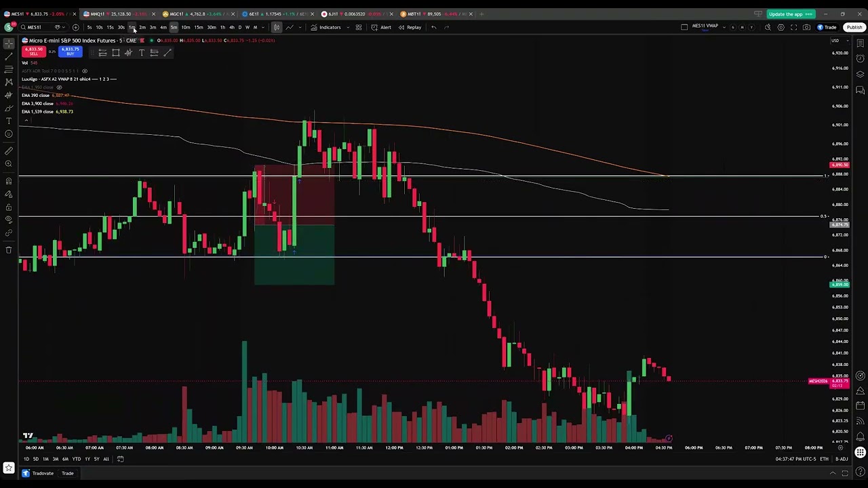Show the hidden EMA 1,950 close indicator
The image size is (868, 488).
point(59,87)
